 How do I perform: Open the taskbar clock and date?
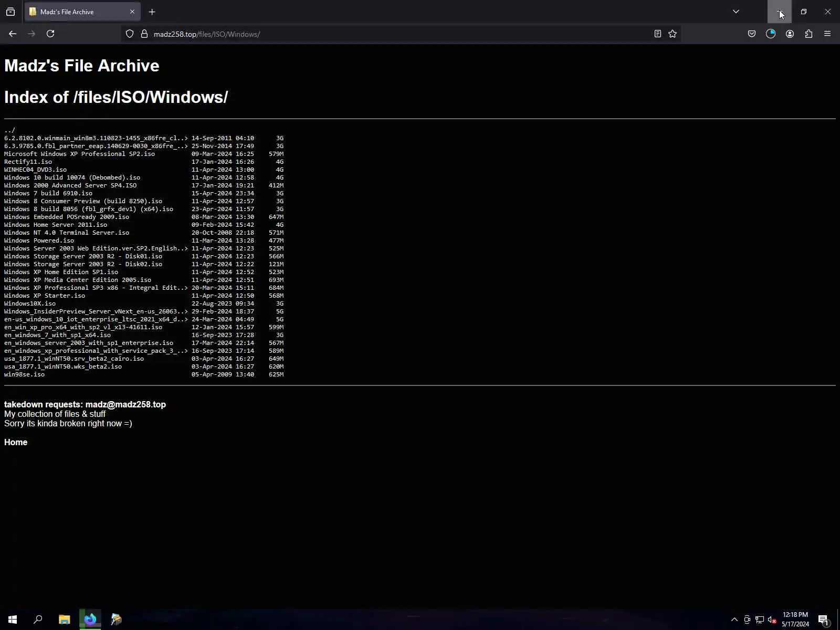click(795, 619)
